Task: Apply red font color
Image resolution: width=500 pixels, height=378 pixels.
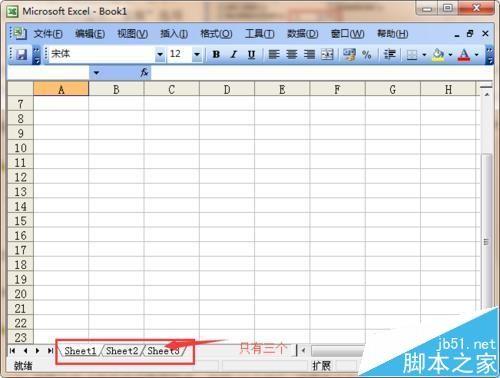Action: click(x=464, y=54)
